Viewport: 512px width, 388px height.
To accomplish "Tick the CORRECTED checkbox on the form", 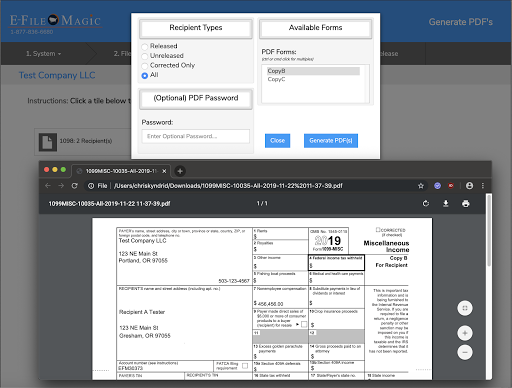I will tap(378, 230).
